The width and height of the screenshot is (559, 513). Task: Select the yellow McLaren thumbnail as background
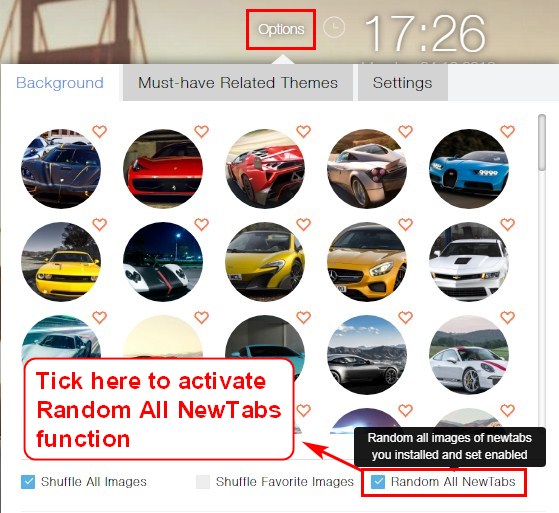(265, 262)
